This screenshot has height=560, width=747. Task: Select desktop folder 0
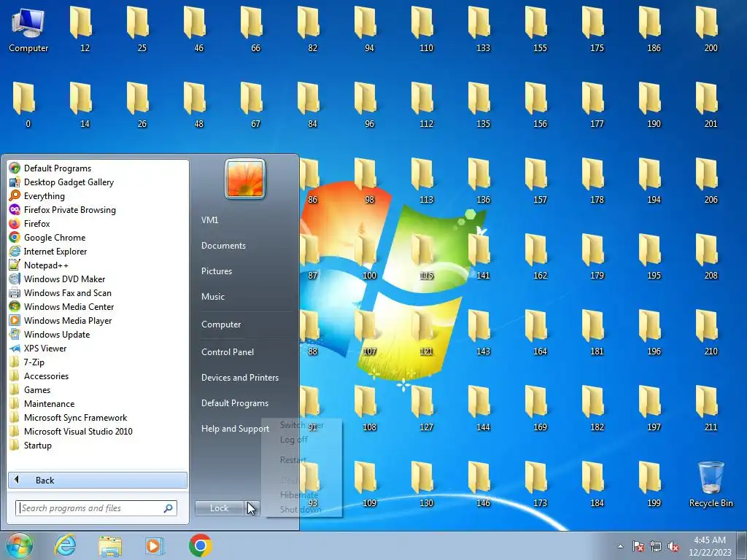point(28,105)
